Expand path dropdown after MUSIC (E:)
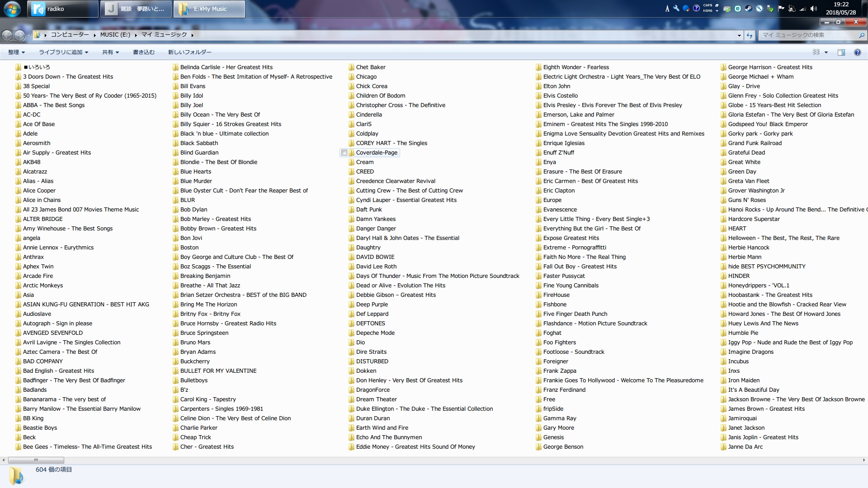 click(x=136, y=35)
